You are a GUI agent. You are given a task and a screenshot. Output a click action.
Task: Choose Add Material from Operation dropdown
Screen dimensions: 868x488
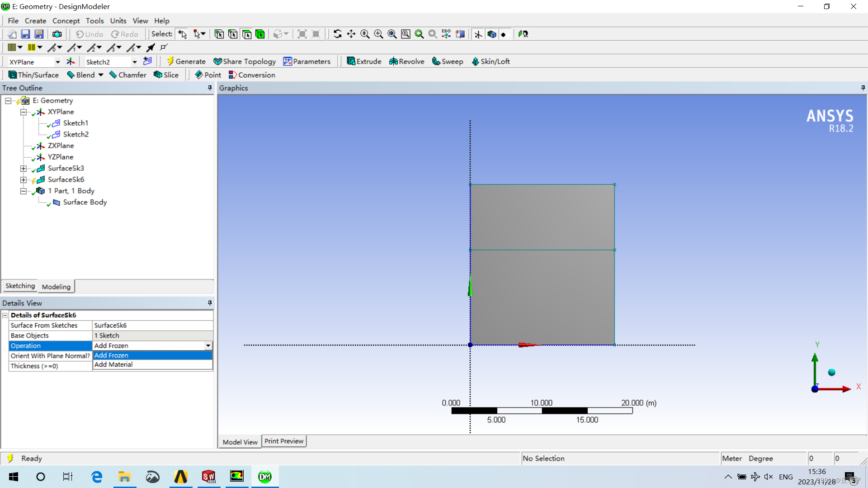(113, 364)
